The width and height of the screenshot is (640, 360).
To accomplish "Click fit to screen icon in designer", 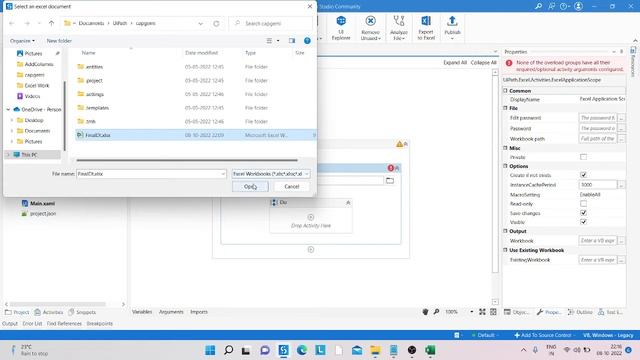I will pyautogui.click(x=482, y=311).
